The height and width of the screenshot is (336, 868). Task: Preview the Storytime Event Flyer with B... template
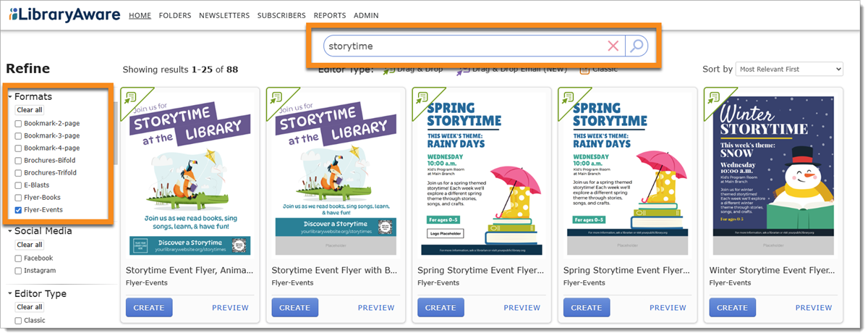[376, 308]
